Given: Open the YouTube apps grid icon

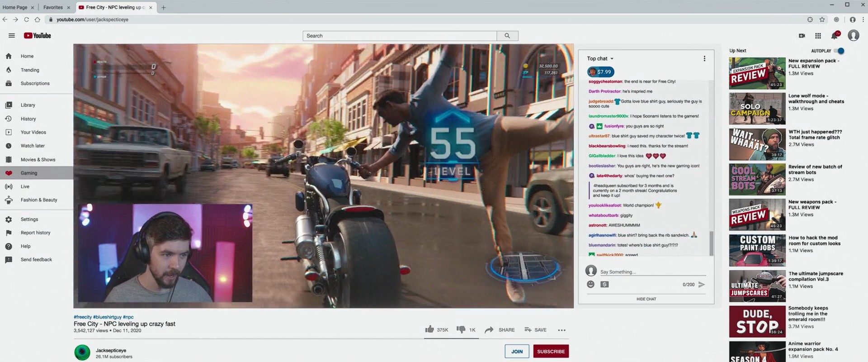Looking at the screenshot, I should (818, 36).
